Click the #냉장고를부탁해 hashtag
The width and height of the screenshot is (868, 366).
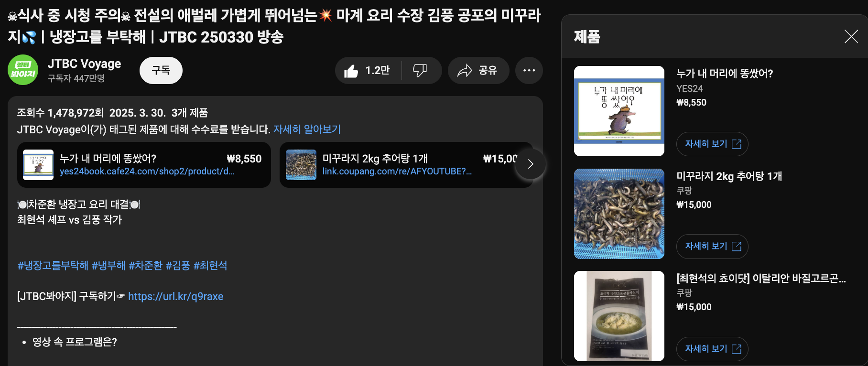(53, 266)
